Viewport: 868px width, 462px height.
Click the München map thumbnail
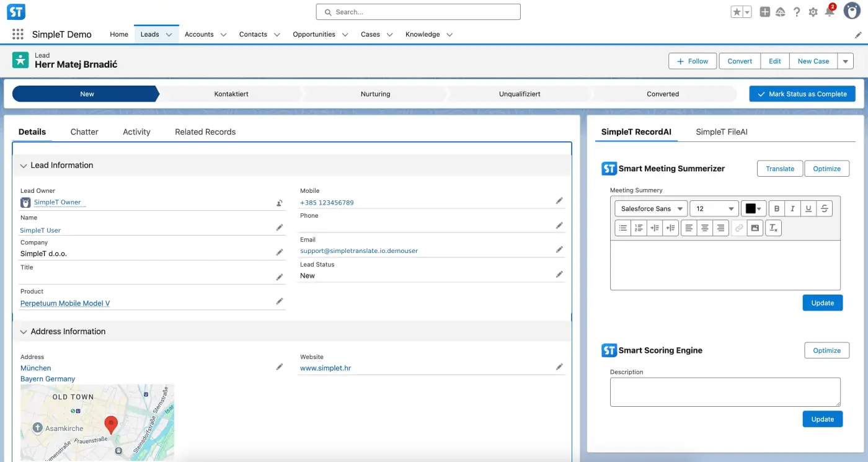click(x=97, y=423)
